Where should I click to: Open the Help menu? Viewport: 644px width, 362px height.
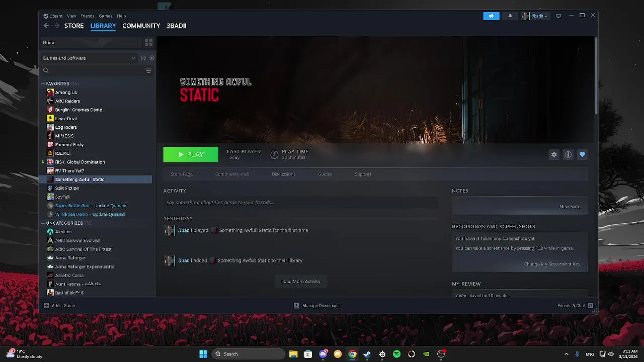tap(121, 16)
